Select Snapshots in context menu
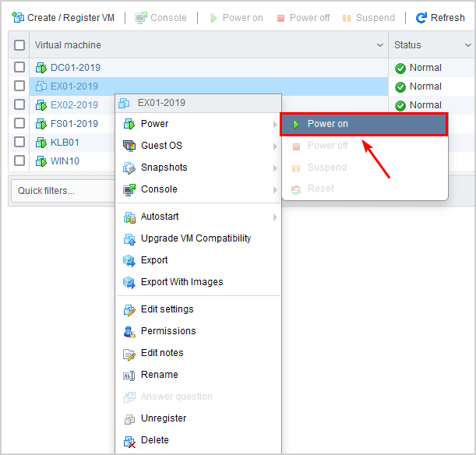476x455 pixels. [198, 168]
